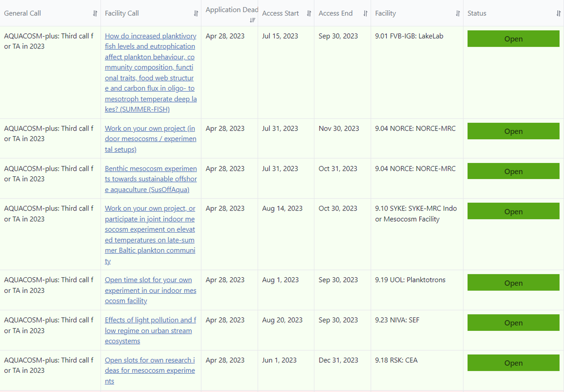Click Open button for UOL Planktotrons row
Image resolution: width=564 pixels, height=392 pixels.
point(513,283)
